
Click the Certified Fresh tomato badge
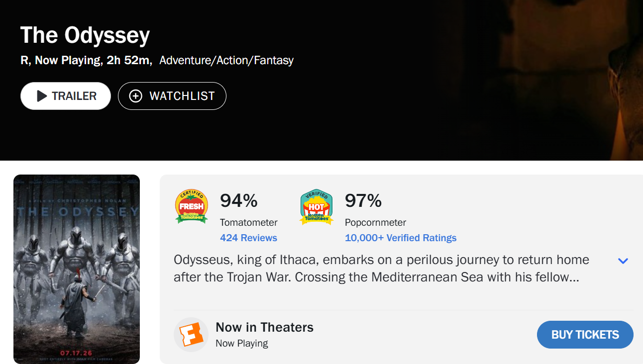pos(192,206)
